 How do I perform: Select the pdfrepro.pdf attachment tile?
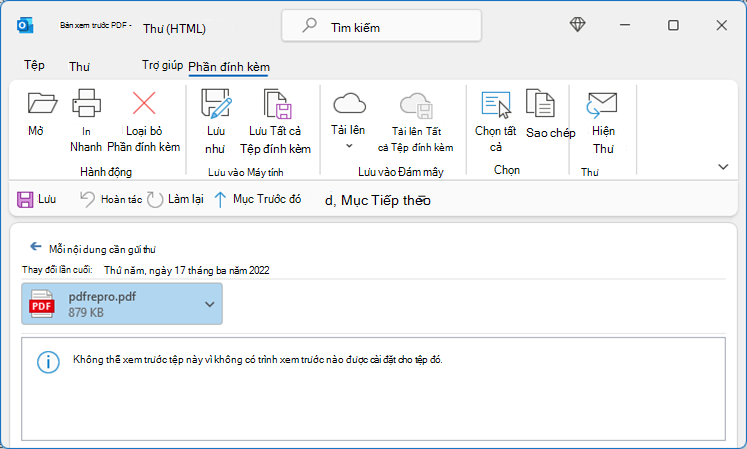click(122, 304)
